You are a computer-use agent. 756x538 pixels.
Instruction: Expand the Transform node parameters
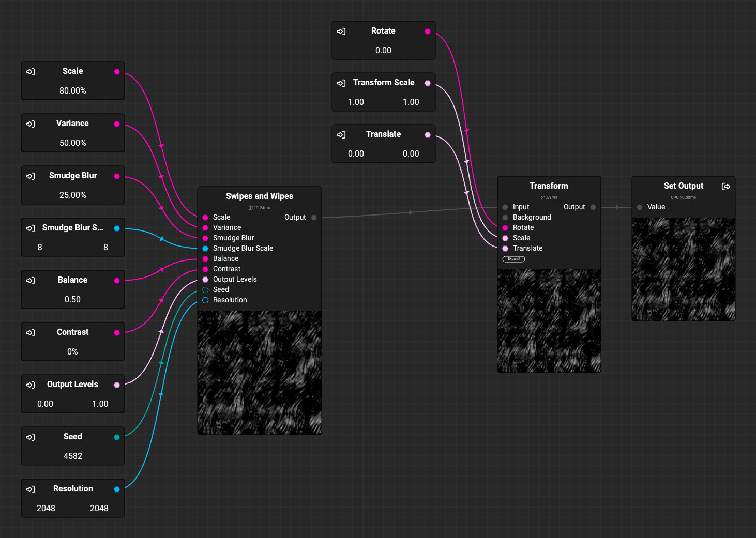(513, 259)
